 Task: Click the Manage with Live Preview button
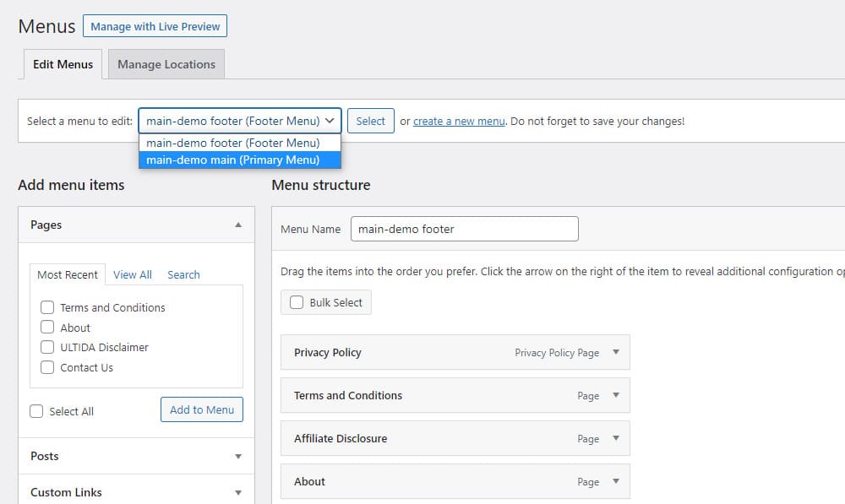pyautogui.click(x=155, y=26)
